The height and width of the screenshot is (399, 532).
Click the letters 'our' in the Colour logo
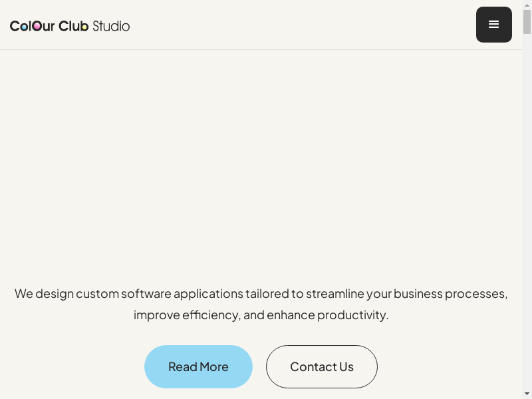coord(44,26)
